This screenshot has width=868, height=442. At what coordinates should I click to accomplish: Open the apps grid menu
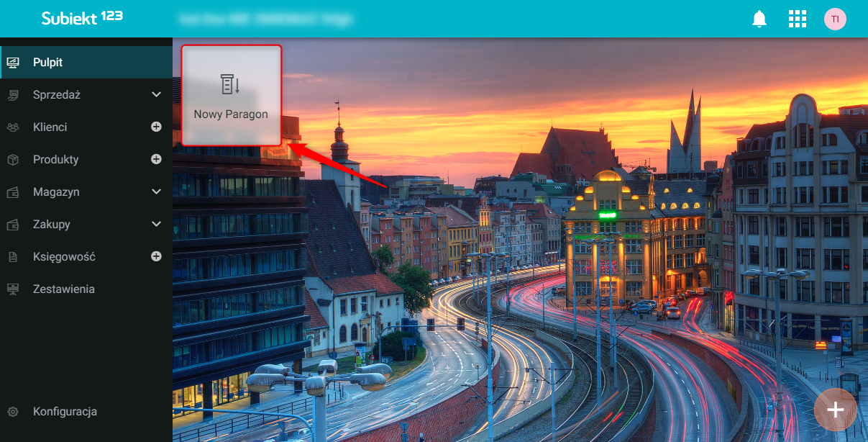click(x=798, y=19)
